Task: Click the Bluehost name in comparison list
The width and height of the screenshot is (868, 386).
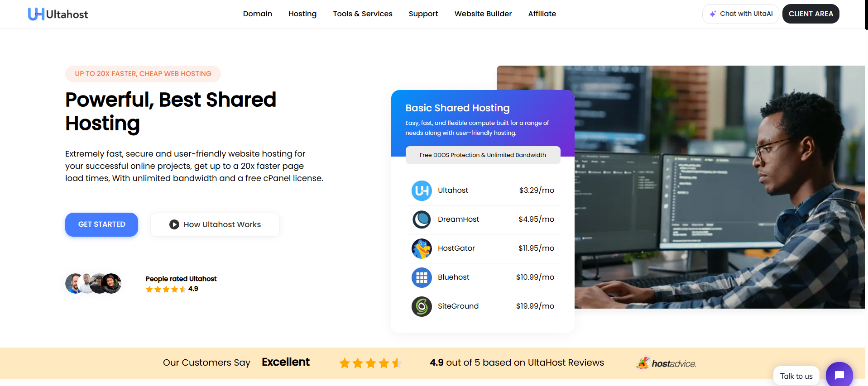Action: pyautogui.click(x=453, y=277)
